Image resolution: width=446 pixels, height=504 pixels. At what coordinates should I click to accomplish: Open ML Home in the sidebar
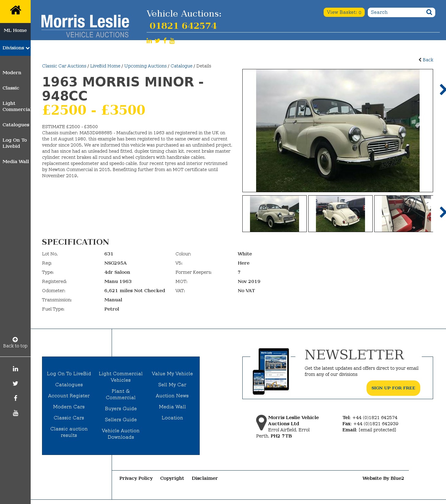(x=15, y=30)
